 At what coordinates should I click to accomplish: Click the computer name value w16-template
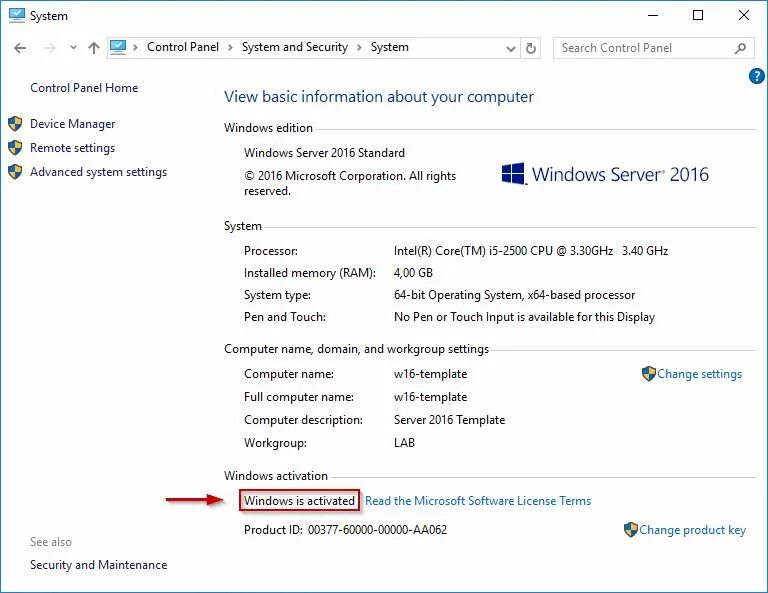pos(431,374)
